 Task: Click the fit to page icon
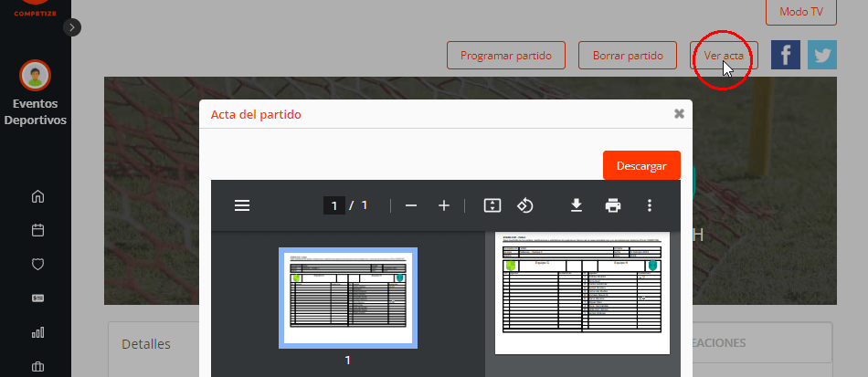[492, 205]
